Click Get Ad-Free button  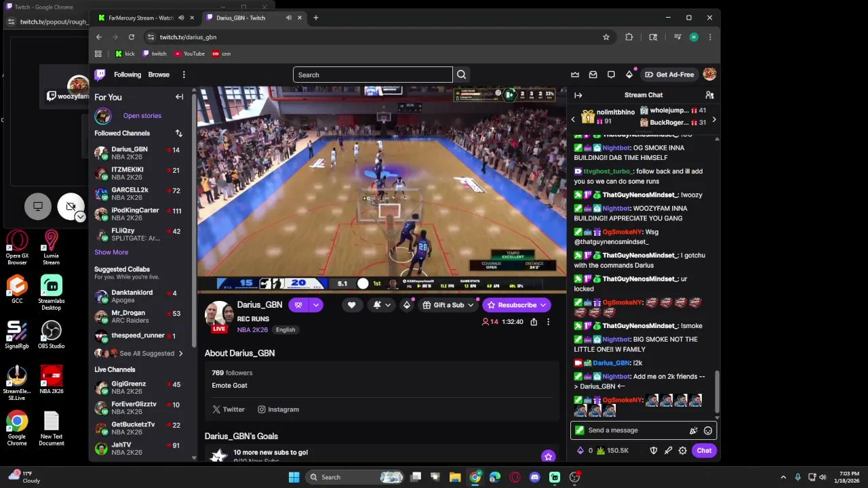coord(669,75)
